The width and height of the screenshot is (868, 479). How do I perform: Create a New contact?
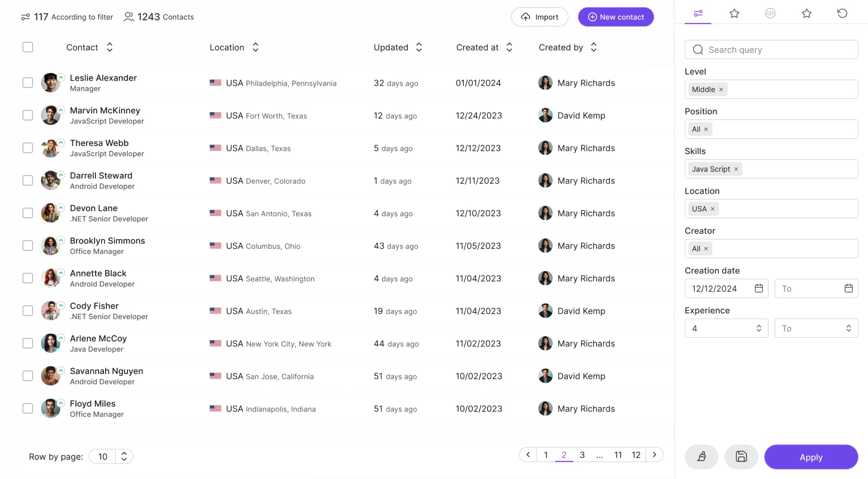(616, 17)
